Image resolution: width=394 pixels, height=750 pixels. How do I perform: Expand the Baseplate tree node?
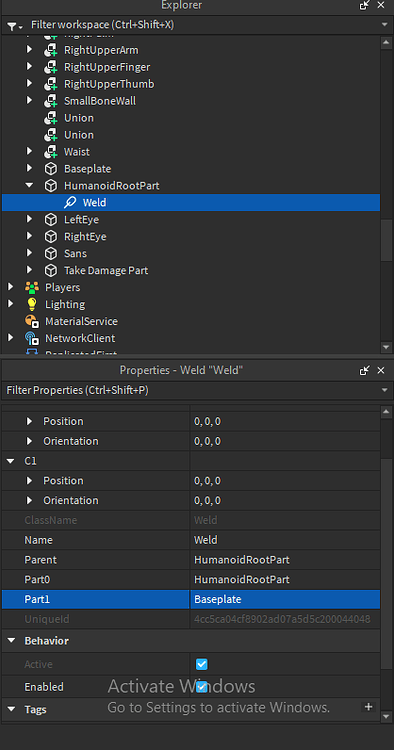pyautogui.click(x=29, y=169)
